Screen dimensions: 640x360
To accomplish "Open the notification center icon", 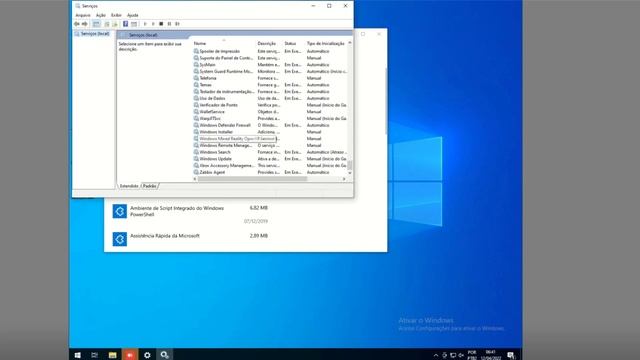I will [511, 356].
